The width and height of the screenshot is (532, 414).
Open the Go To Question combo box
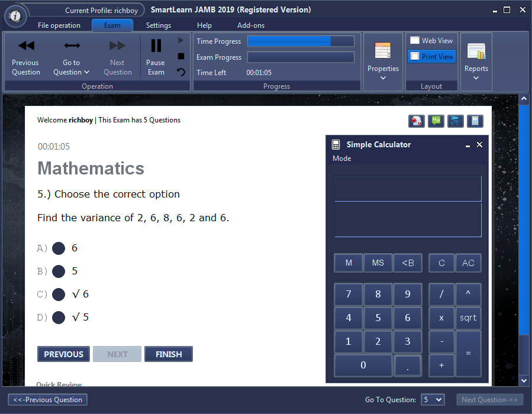pyautogui.click(x=433, y=399)
